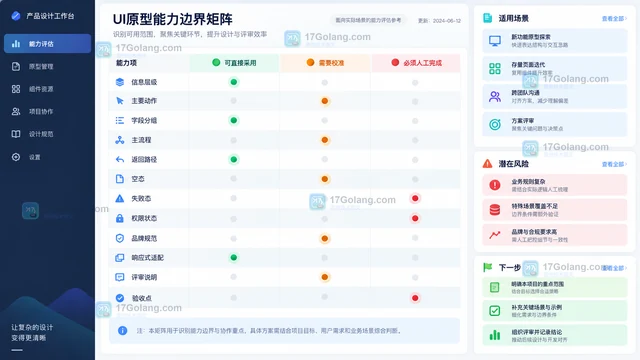
Task: Click the target icon on 方案评审 card
Action: (495, 124)
